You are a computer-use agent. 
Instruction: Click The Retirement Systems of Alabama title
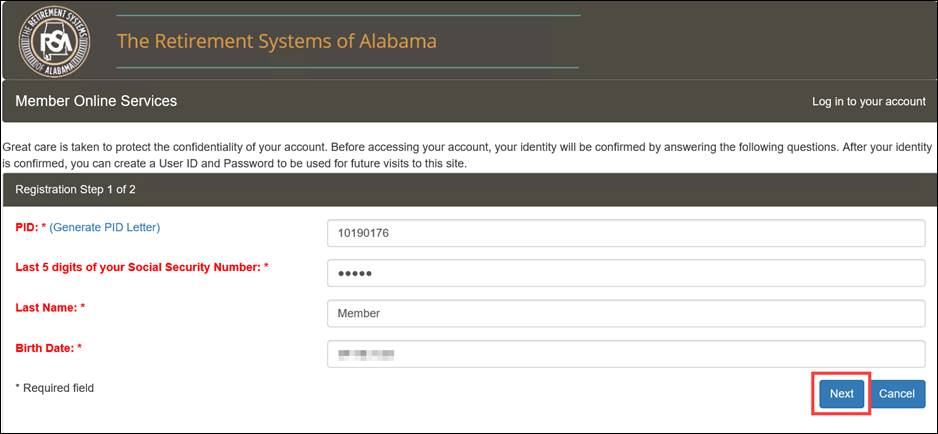[x=276, y=41]
